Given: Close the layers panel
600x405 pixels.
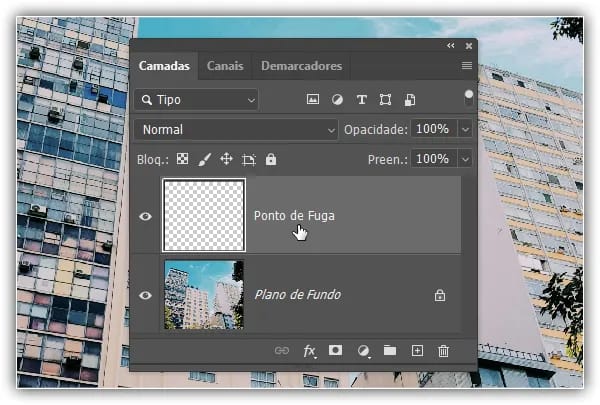Looking at the screenshot, I should [469, 46].
